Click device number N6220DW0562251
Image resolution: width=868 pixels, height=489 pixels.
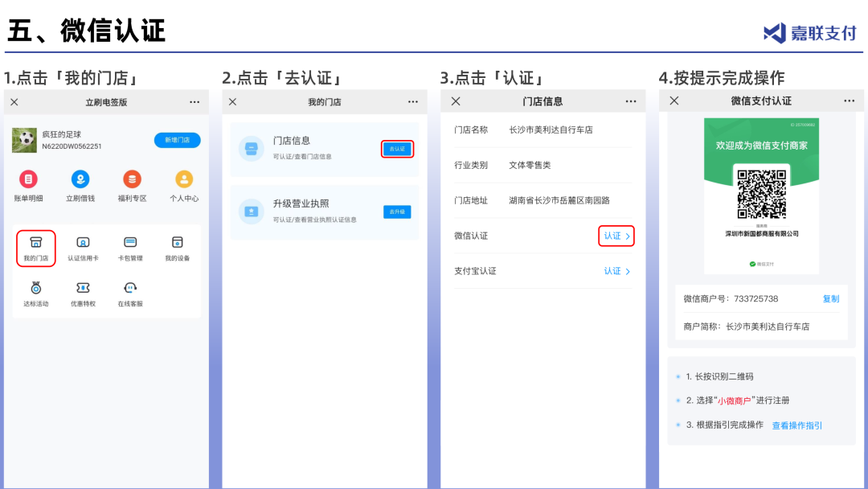72,146
